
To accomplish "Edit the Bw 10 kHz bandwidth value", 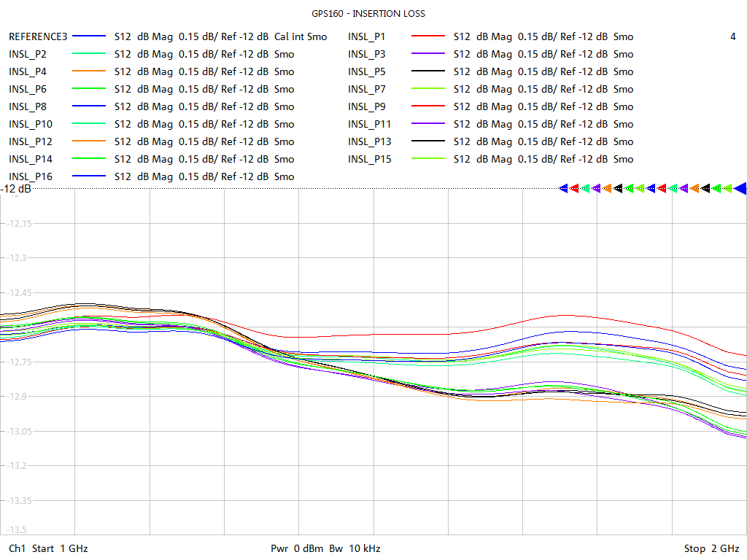I will click(x=355, y=548).
